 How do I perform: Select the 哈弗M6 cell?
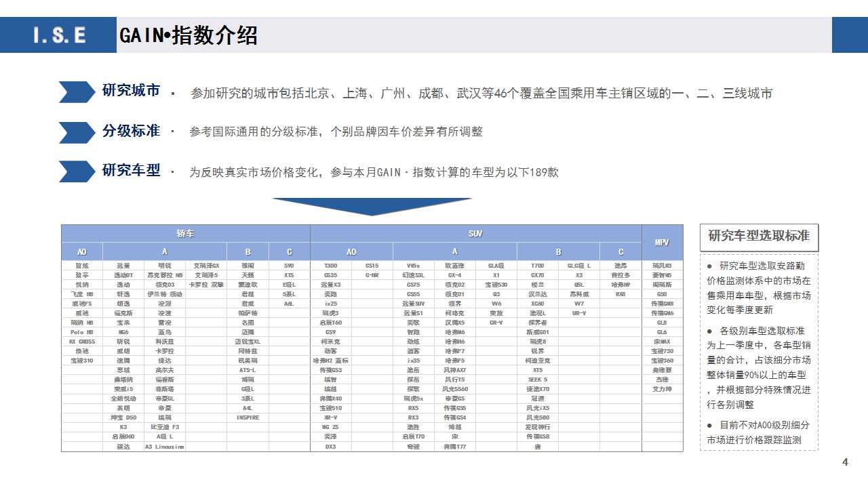(x=455, y=332)
